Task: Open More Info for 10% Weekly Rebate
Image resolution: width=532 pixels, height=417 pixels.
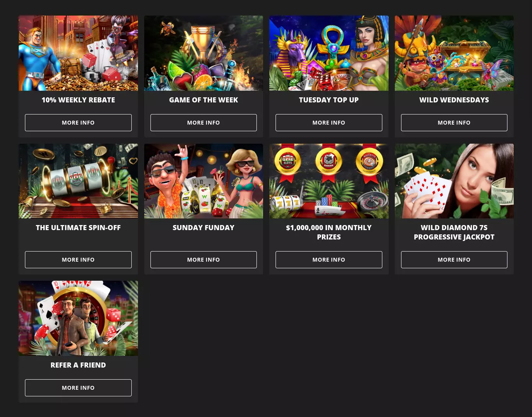Action: (x=78, y=123)
